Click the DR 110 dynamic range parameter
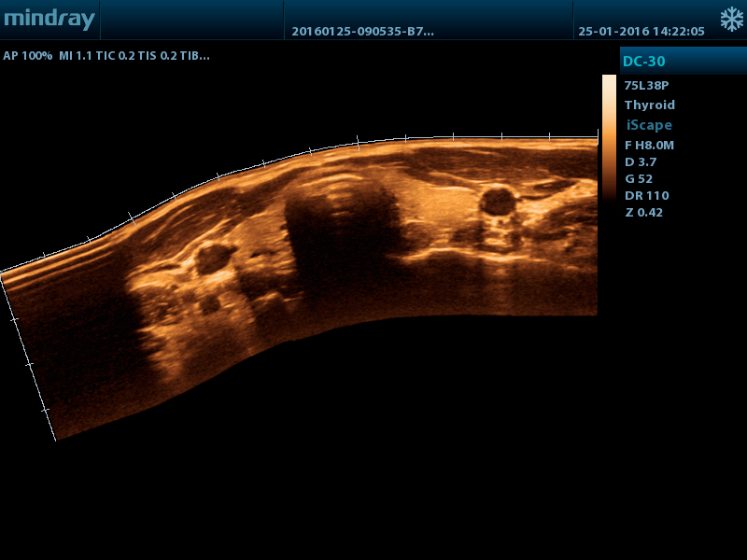The width and height of the screenshot is (747, 560). 646,196
